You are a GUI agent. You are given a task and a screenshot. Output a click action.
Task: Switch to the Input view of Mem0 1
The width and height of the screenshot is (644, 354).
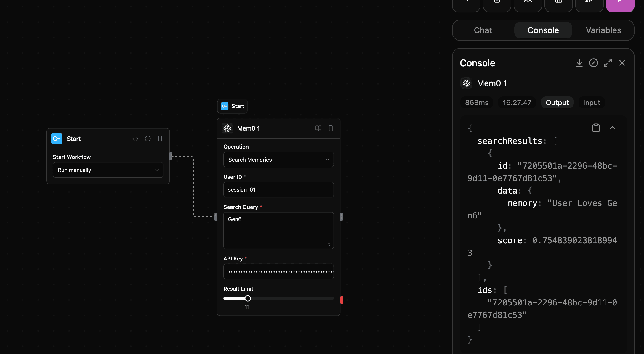592,102
